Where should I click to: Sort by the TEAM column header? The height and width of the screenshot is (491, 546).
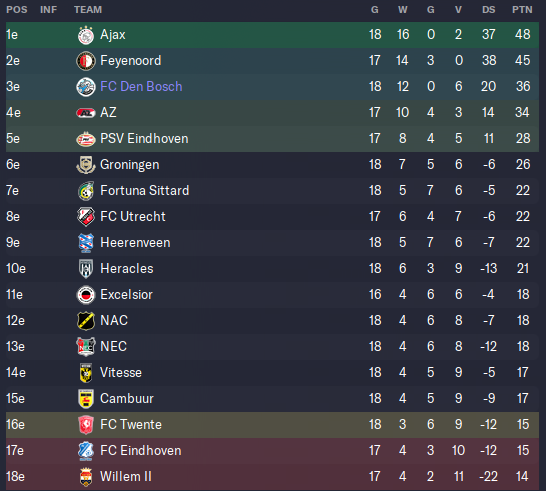[88, 10]
